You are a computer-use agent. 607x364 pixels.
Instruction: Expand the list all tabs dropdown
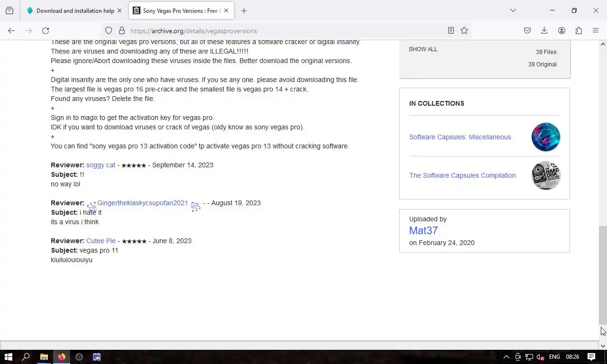[513, 10]
